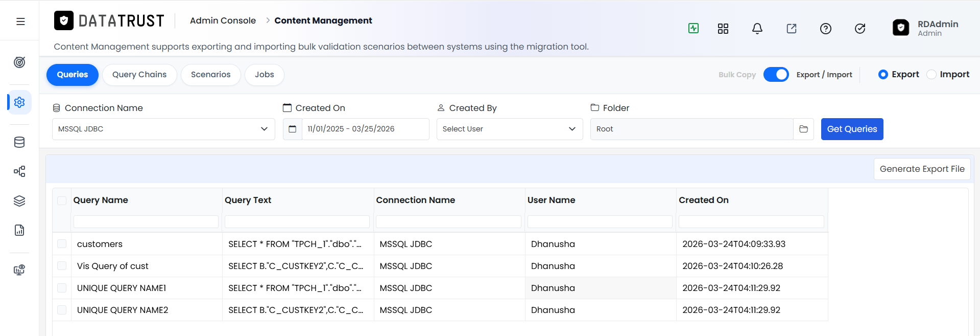Open the report chart sidebar icon

tap(19, 230)
